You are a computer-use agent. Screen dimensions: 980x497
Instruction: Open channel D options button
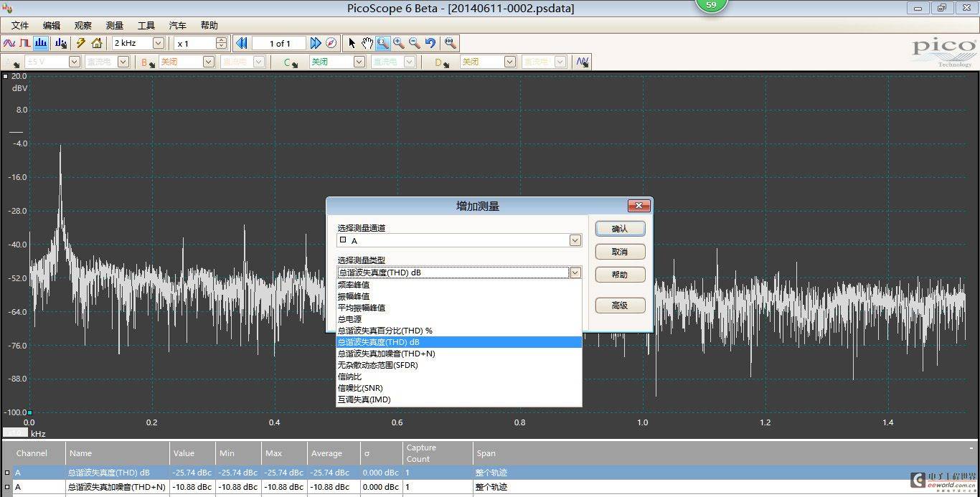pos(442,62)
